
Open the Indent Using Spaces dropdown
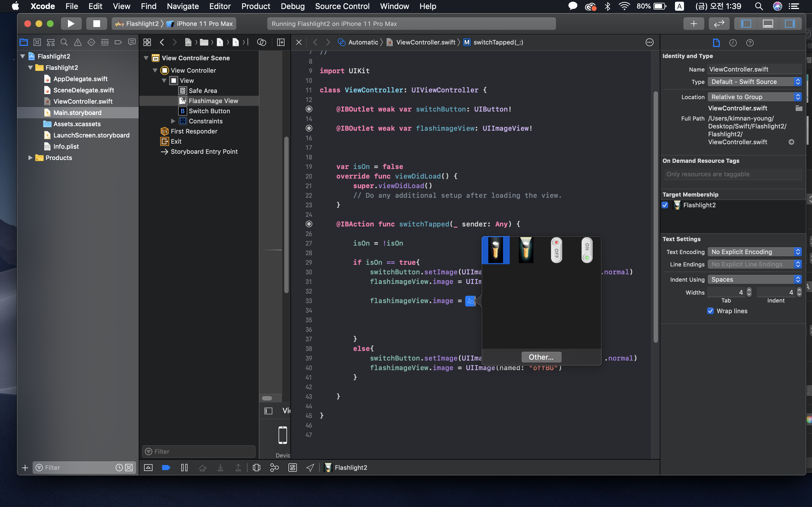754,279
